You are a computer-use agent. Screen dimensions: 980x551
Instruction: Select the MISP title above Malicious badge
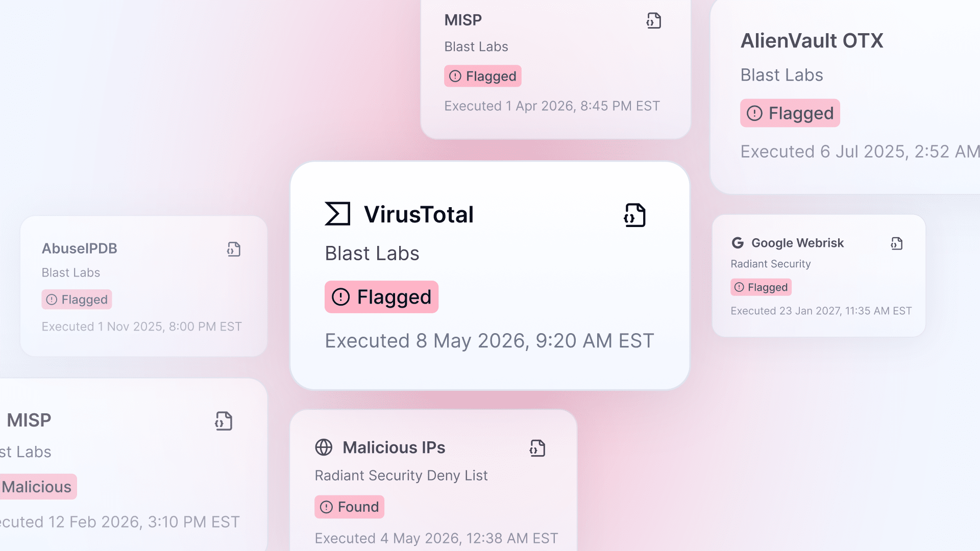[x=29, y=420]
